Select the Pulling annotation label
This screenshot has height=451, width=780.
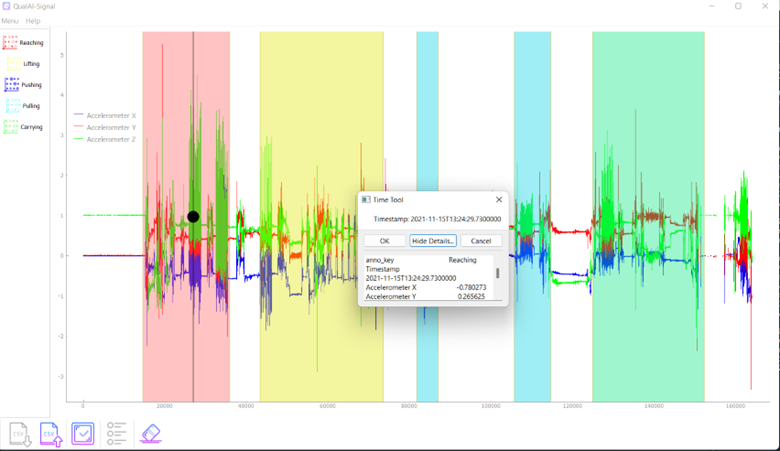pyautogui.click(x=23, y=106)
